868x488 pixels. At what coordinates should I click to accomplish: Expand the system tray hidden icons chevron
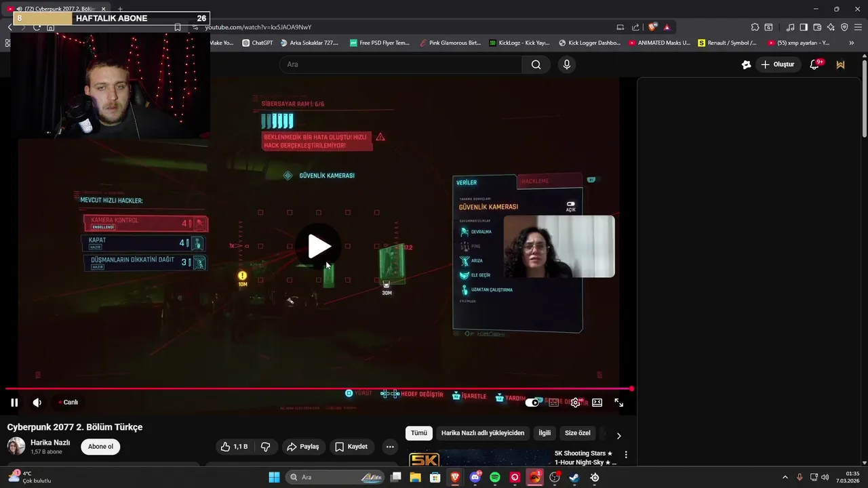[785, 477]
